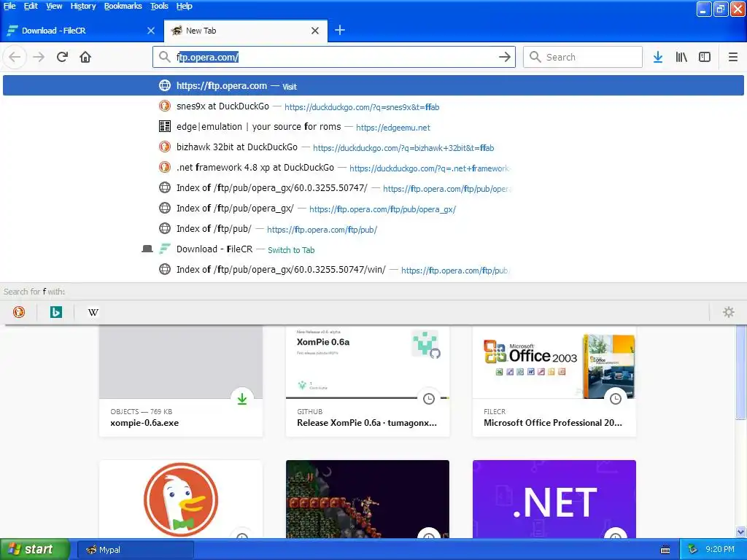Screen dimensions: 747x560
Task: Choose Download - FileCR Switch to Tab
Action: [x=373, y=249]
